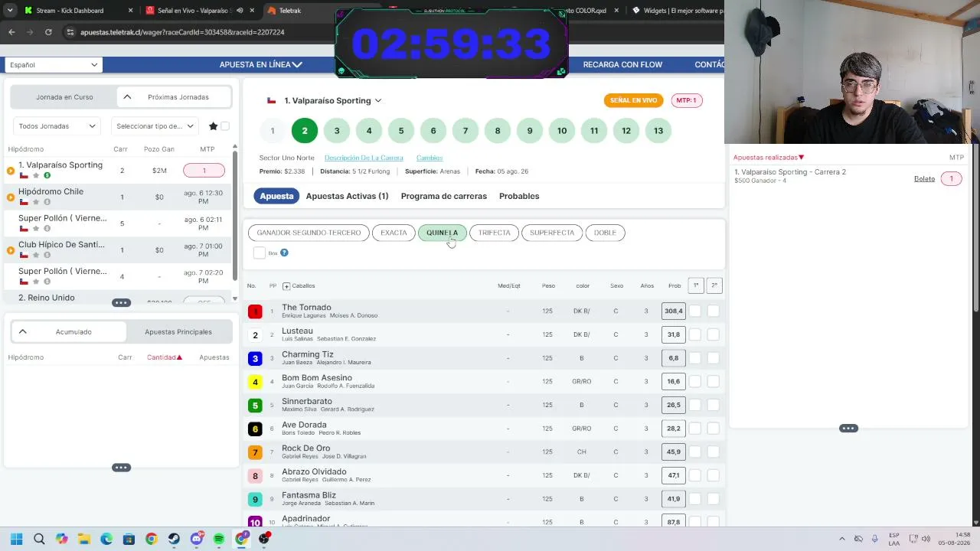Open the Valparaíso Sporting track selector
980x551 pixels.
pos(333,100)
